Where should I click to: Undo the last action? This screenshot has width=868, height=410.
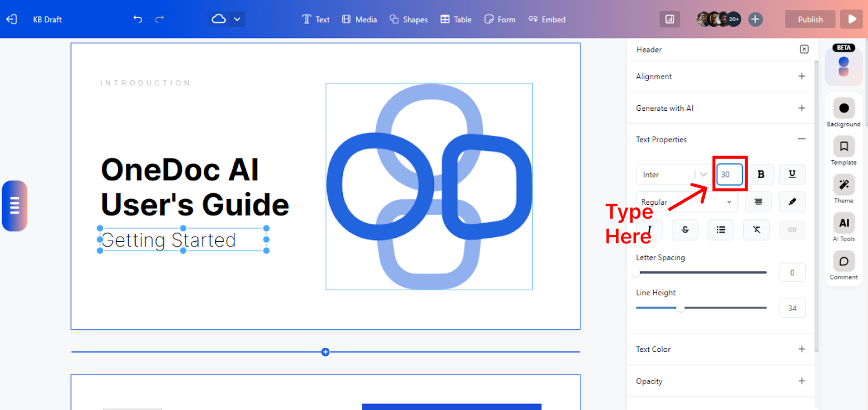point(138,19)
